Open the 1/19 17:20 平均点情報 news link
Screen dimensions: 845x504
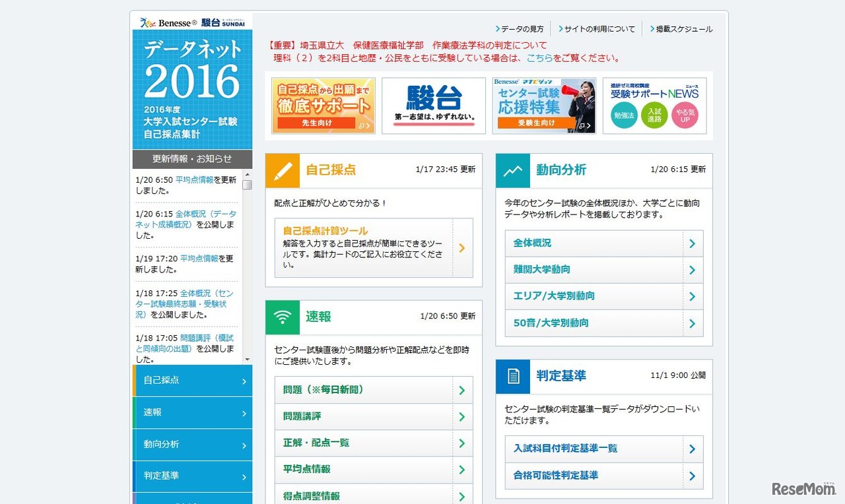[199, 259]
